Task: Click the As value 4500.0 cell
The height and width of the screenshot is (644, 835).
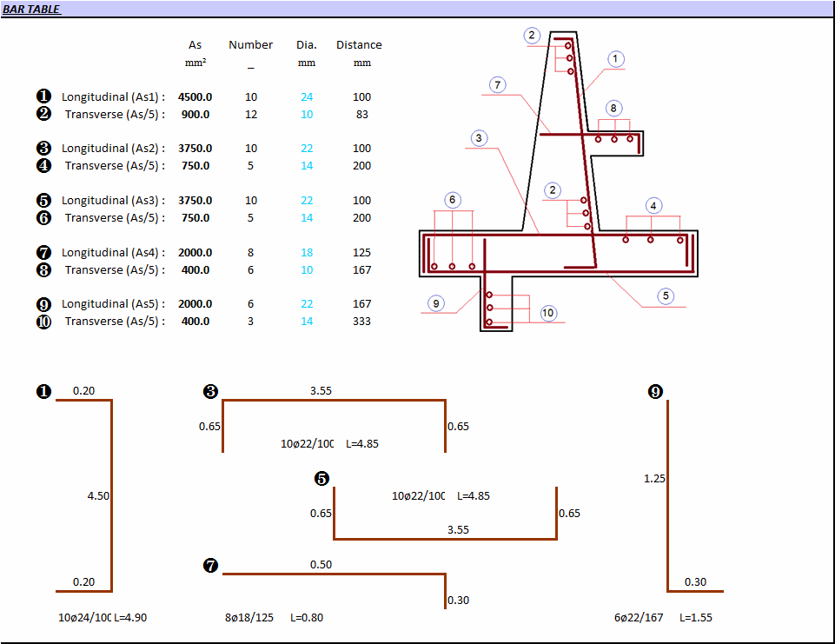Action: [195, 97]
